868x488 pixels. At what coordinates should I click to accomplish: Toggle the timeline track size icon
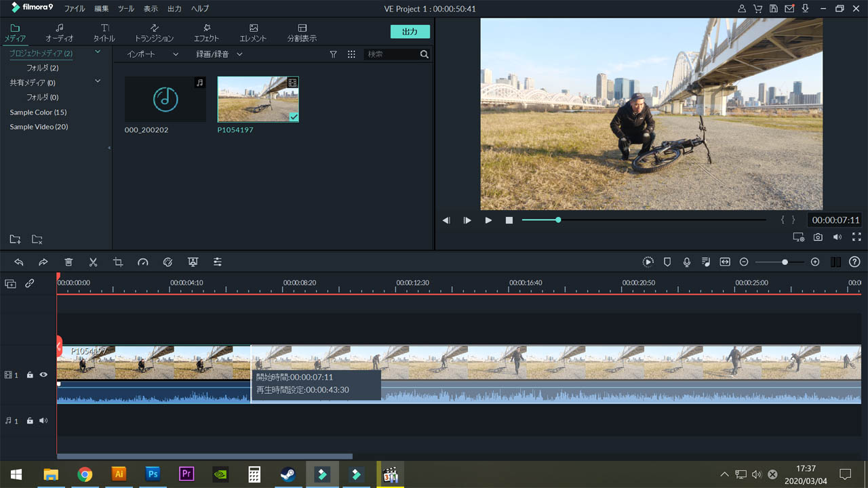coord(835,262)
